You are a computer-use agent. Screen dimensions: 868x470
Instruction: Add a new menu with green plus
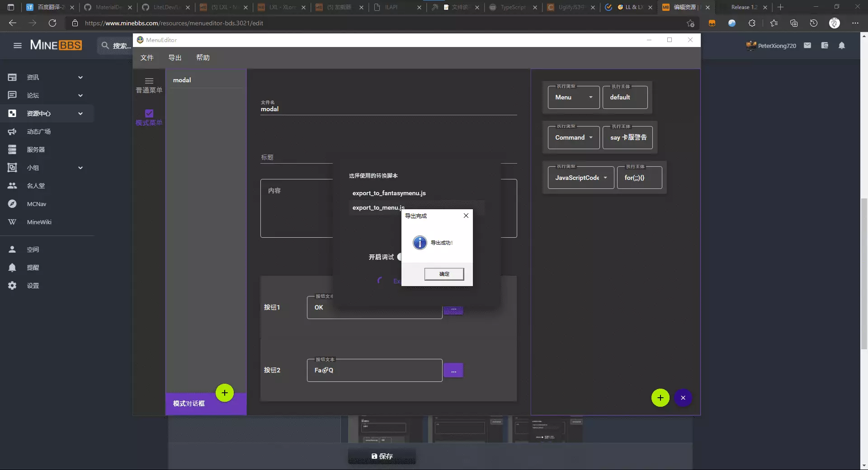[225, 393]
